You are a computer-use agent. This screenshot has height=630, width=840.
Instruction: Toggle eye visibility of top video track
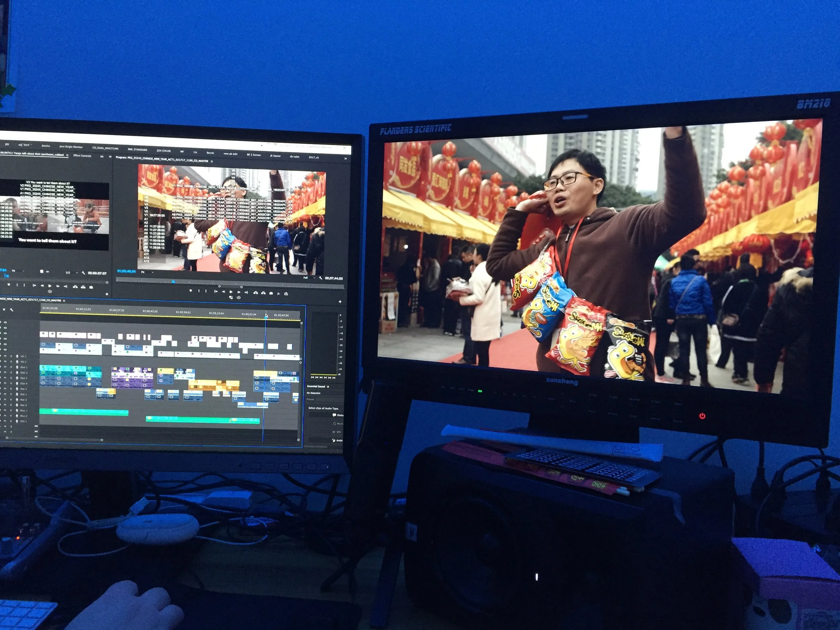tap(5, 323)
